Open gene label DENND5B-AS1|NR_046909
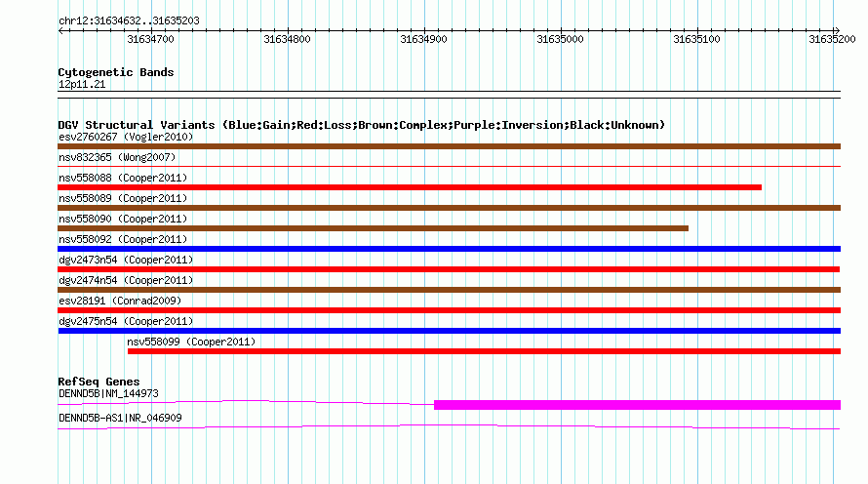The width and height of the screenshot is (868, 484). 120,418
